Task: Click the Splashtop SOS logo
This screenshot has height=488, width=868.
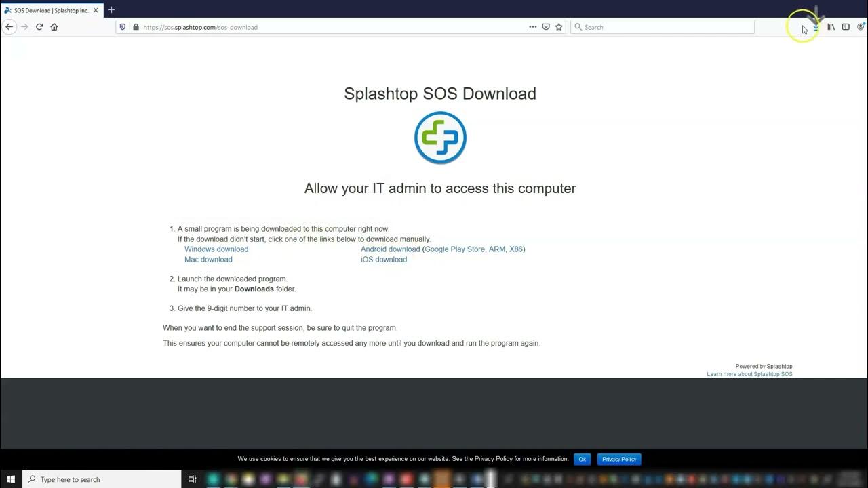Action: (440, 138)
